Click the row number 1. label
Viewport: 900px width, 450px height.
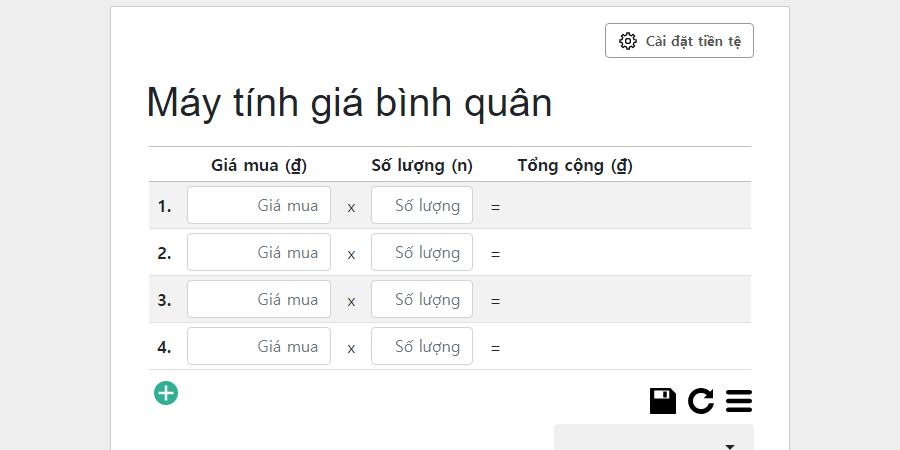click(165, 206)
